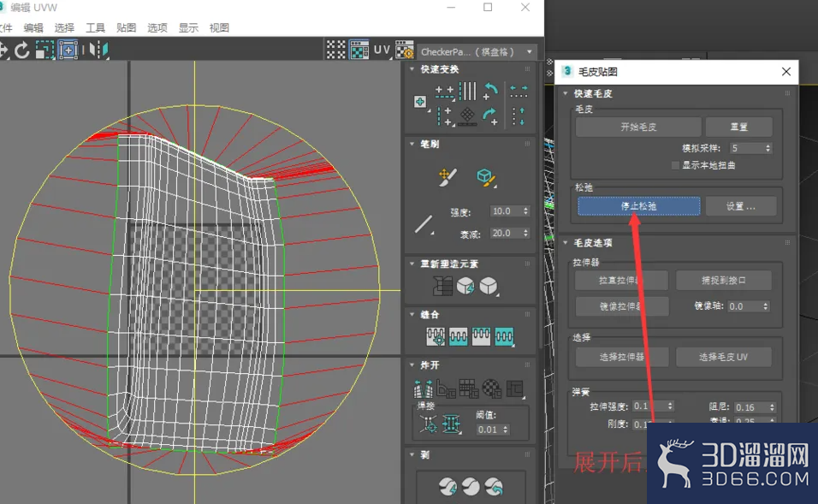Click the 停止松弛 button
Image resolution: width=818 pixels, height=504 pixels.
coord(638,206)
